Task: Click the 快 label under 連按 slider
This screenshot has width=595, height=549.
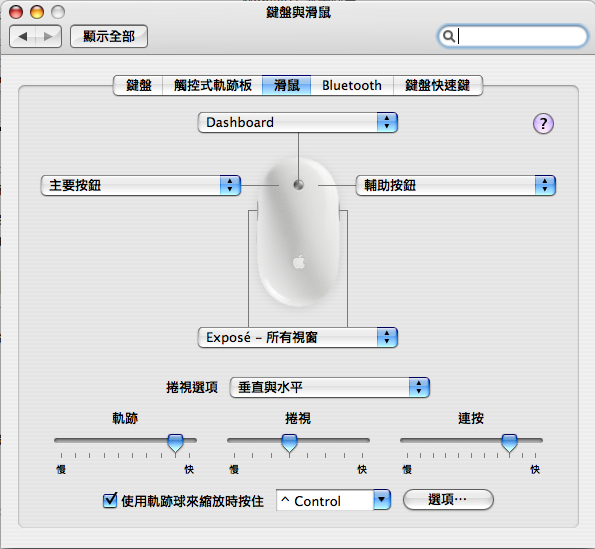Action: click(535, 469)
